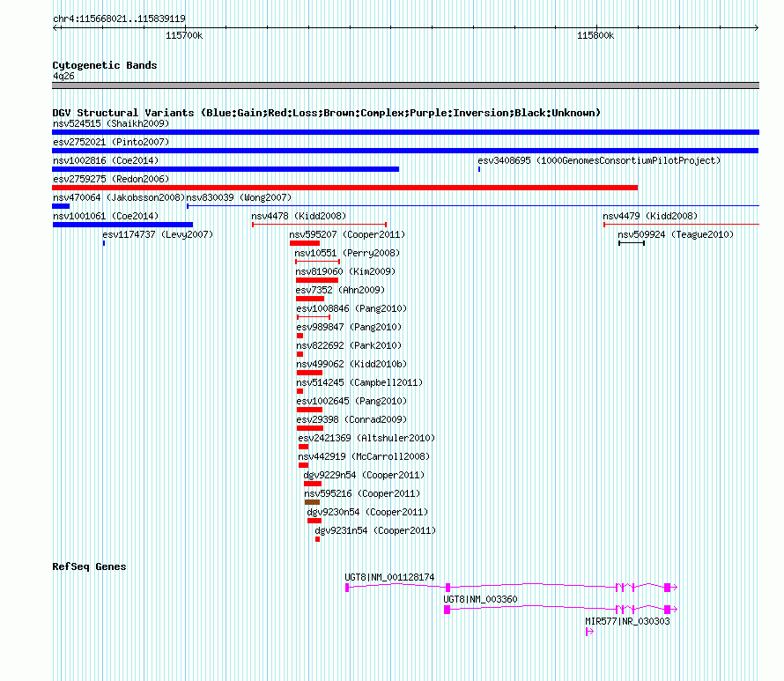
Task: Select the nsv514245 (Campbell2011) variant label
Action: pos(359,382)
